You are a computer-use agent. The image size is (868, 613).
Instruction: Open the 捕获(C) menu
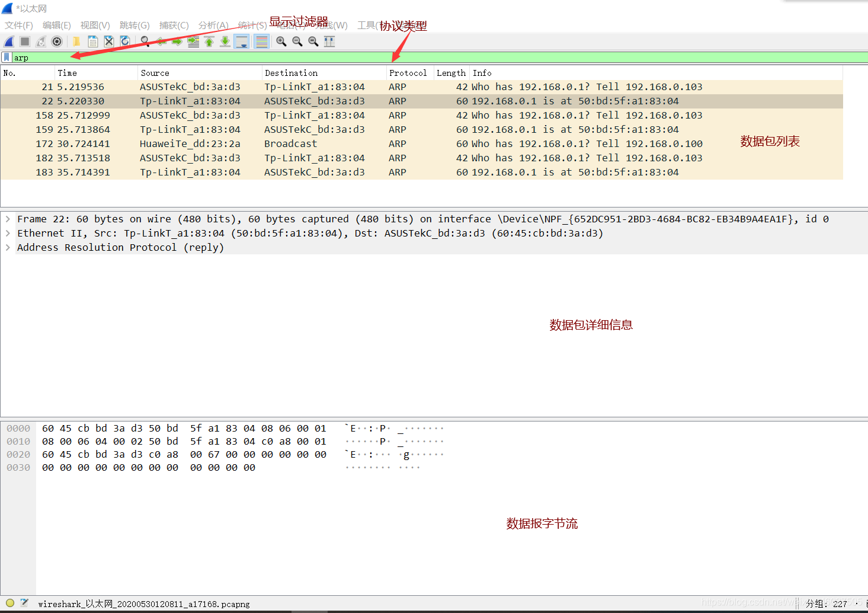tap(174, 25)
